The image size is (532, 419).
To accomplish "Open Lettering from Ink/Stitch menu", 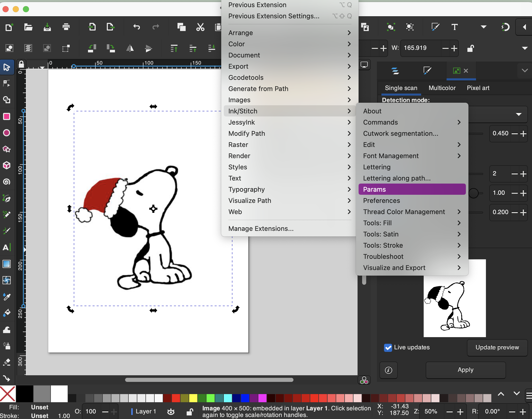I will (x=412, y=167).
